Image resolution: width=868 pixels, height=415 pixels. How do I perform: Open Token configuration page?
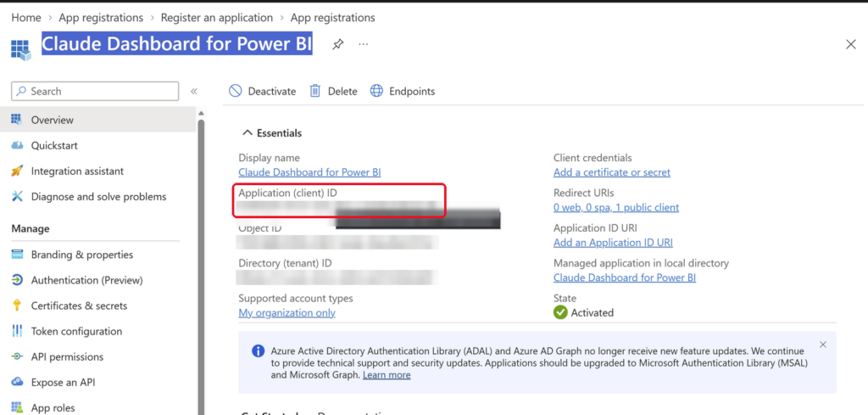coord(76,331)
